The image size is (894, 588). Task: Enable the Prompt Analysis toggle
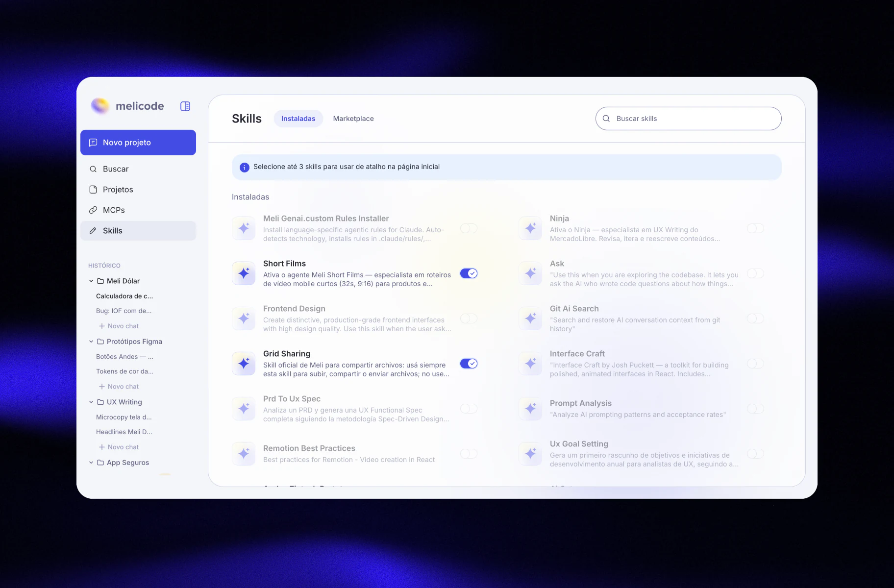[755, 409]
